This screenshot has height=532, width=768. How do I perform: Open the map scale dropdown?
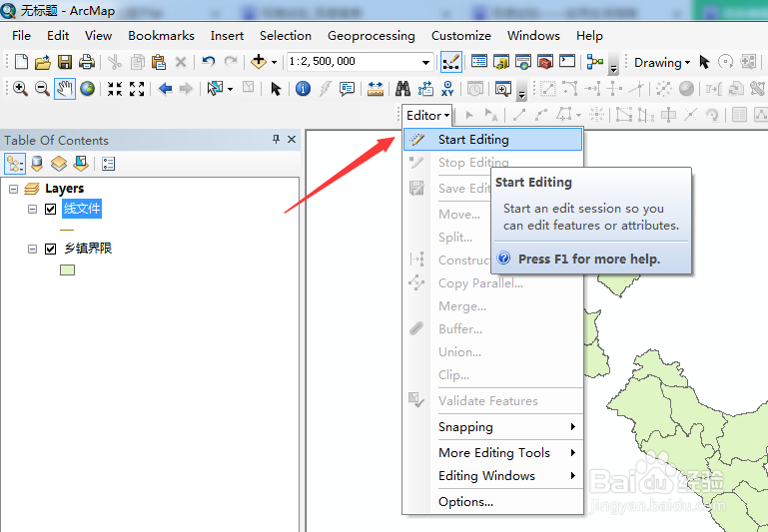pos(425,62)
